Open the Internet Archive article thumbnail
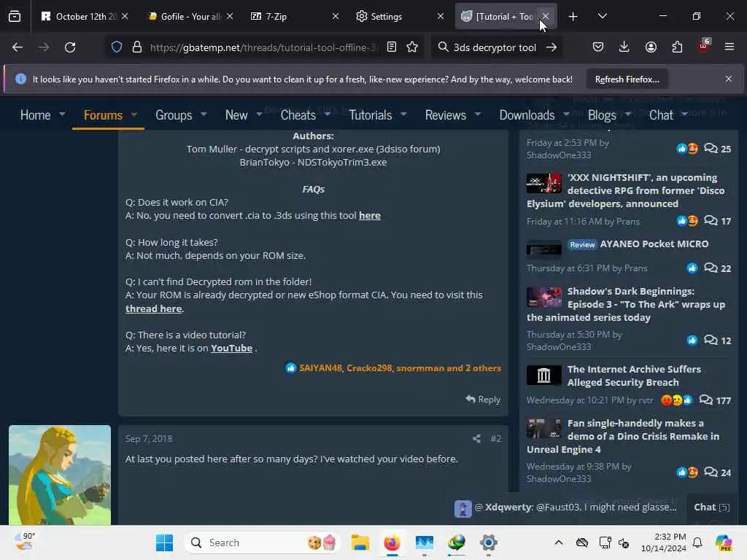Viewport: 747px width, 560px height. tap(543, 376)
